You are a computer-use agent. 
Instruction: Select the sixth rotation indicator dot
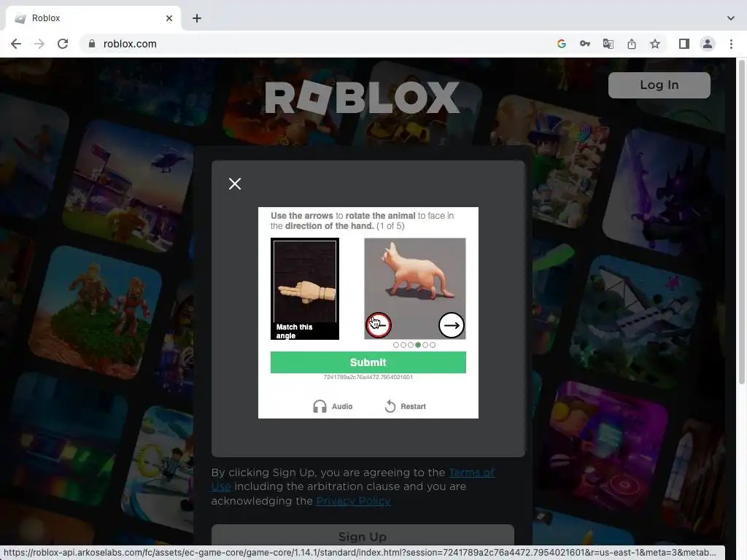(x=433, y=345)
